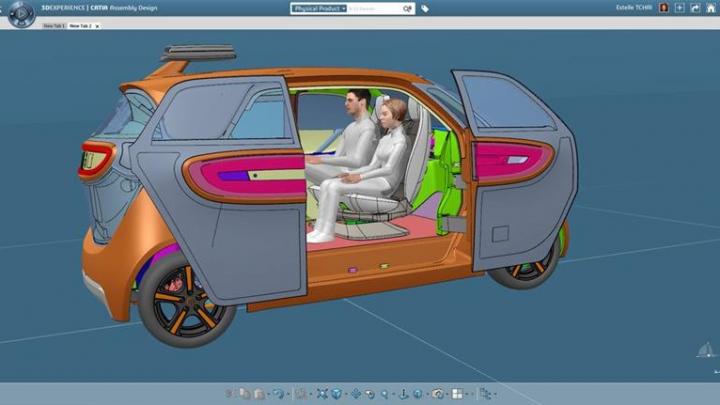Switch to New Tab 1
This screenshot has height=405, width=720.
pyautogui.click(x=53, y=25)
